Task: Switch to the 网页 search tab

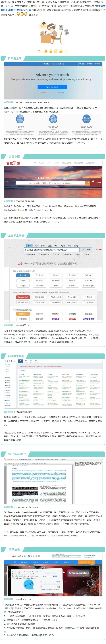Action: coord(36,245)
